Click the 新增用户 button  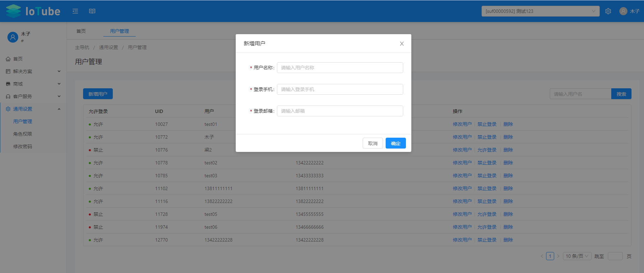pos(98,94)
